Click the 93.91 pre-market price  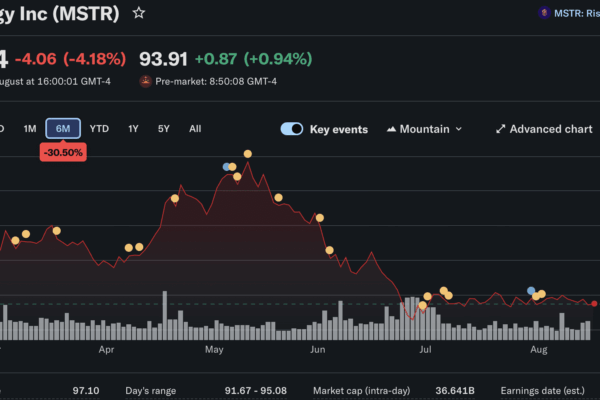(x=163, y=59)
